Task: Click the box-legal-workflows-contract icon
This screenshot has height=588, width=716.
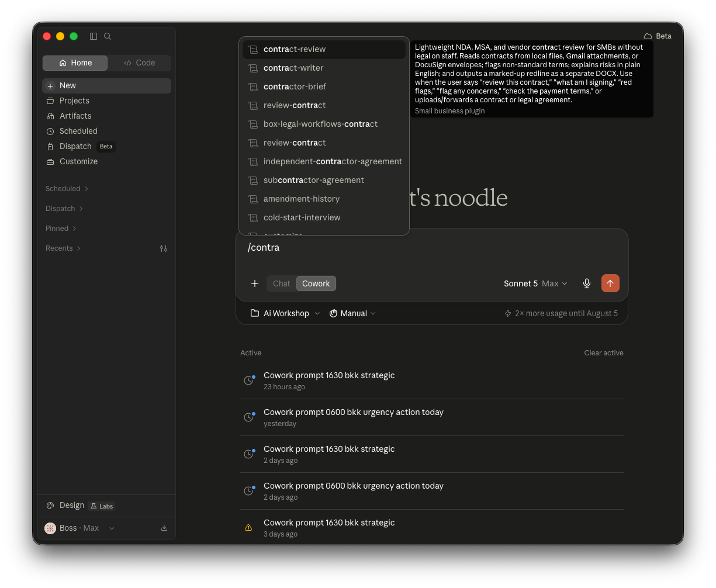Action: 253,124
